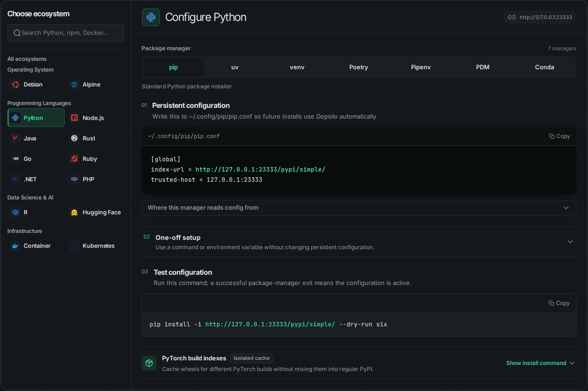Click the 'Infrastructure' group label

[x=25, y=231]
